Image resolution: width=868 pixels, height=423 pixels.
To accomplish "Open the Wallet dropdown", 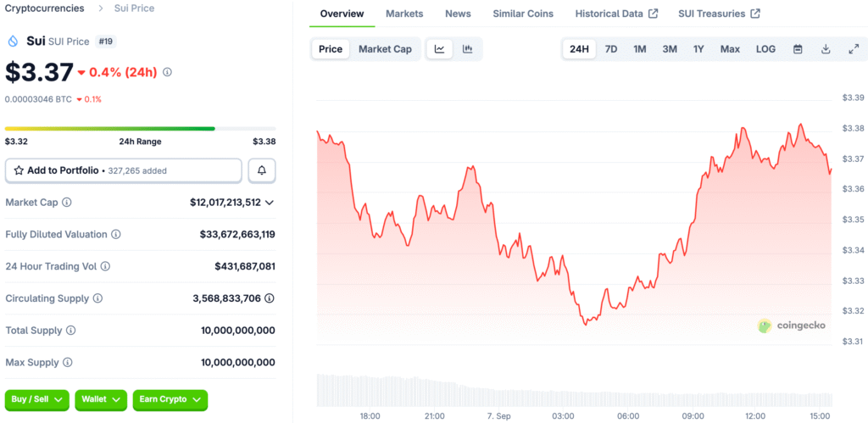I will 101,400.
